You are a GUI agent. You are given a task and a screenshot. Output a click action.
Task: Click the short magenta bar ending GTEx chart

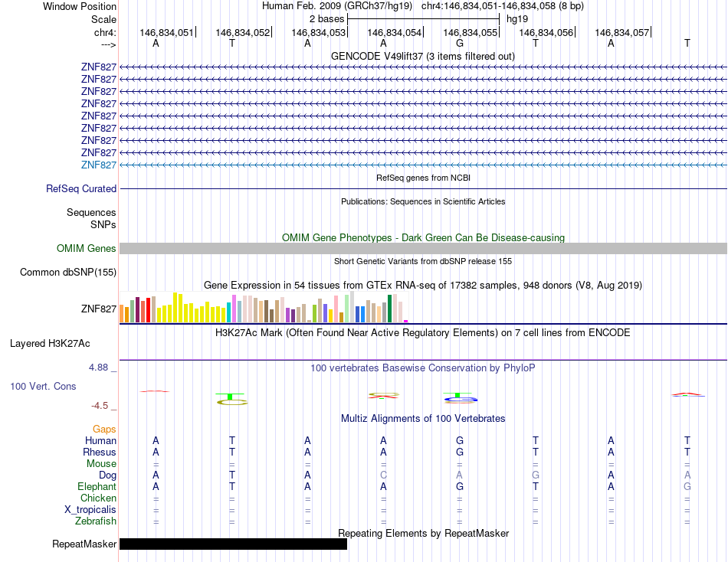click(406, 321)
